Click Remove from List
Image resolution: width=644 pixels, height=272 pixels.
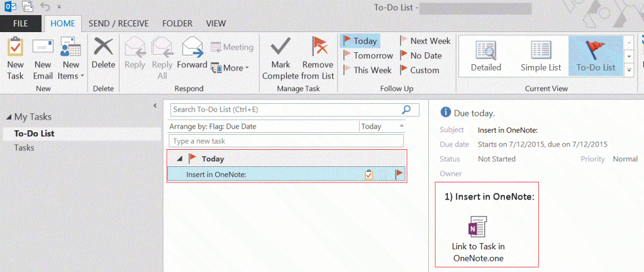pyautogui.click(x=318, y=59)
